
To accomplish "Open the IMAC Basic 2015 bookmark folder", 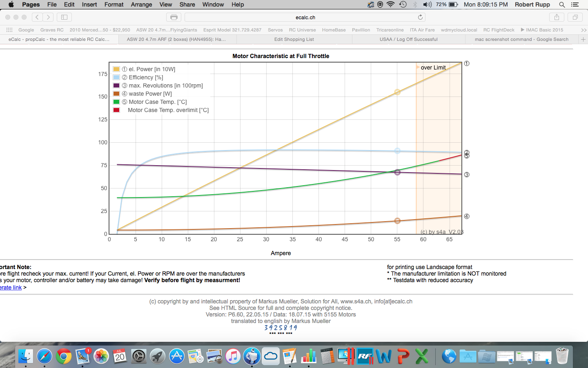I will coord(542,30).
